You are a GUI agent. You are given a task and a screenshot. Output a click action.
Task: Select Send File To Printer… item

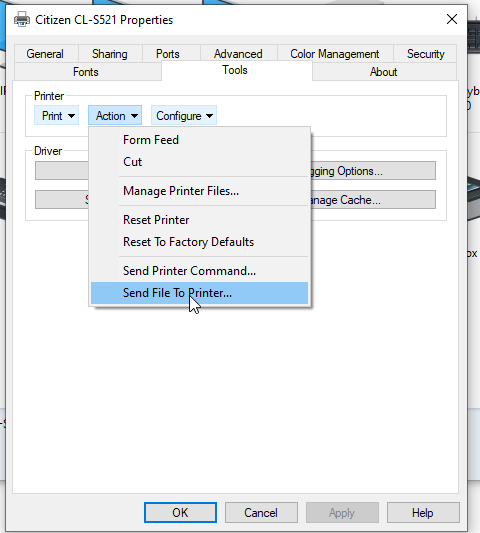[200, 293]
